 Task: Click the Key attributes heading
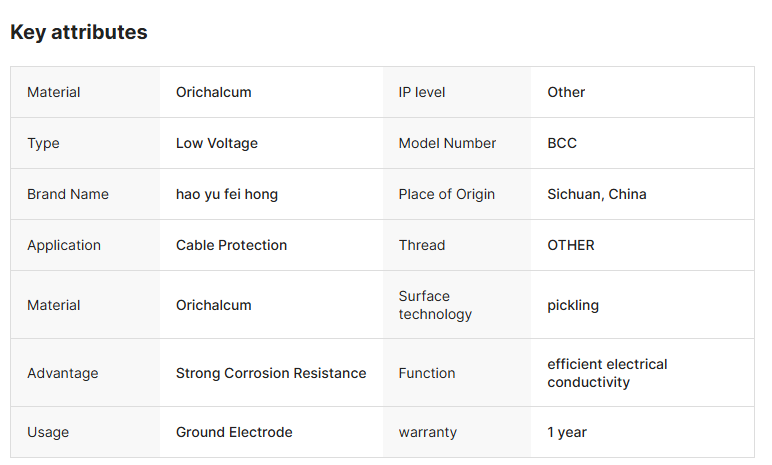click(79, 32)
